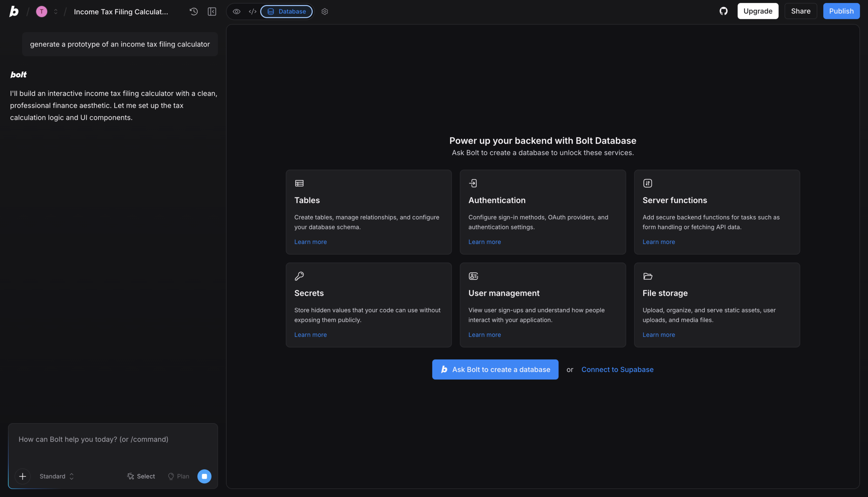Viewport: 868px width, 497px height.
Task: Click the Authentication heading
Action: (497, 200)
